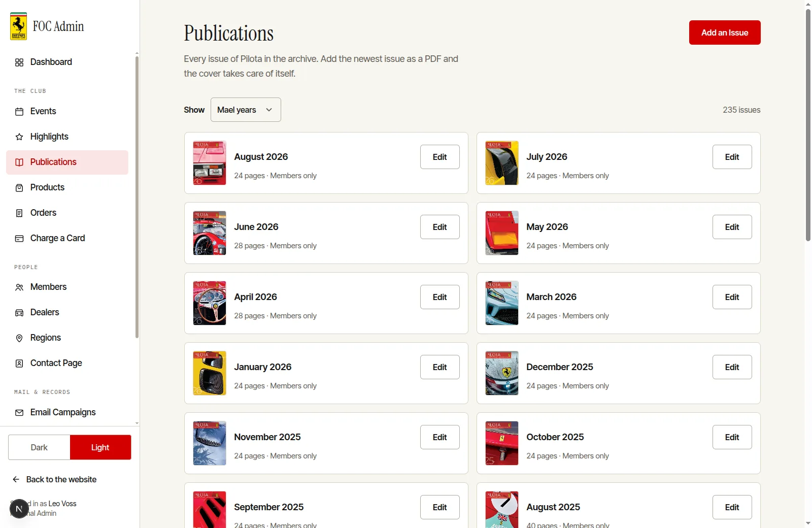The width and height of the screenshot is (812, 528).
Task: Click the May 2026 cover thumbnail
Action: [x=502, y=233]
